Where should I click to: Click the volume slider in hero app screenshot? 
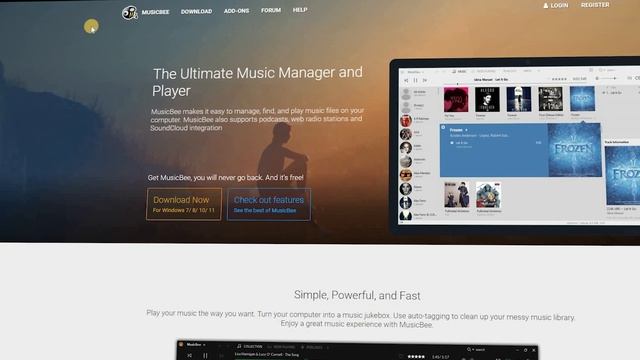[x=606, y=78]
